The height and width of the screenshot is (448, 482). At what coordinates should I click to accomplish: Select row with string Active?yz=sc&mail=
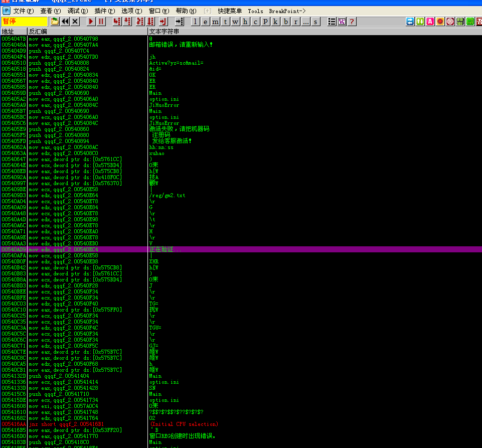[241, 63]
